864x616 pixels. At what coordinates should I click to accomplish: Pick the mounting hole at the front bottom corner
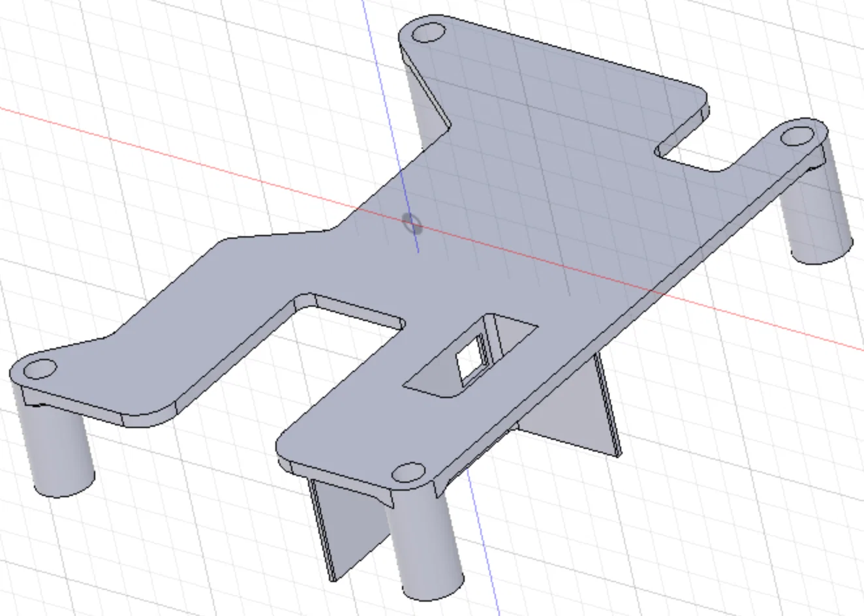[410, 472]
